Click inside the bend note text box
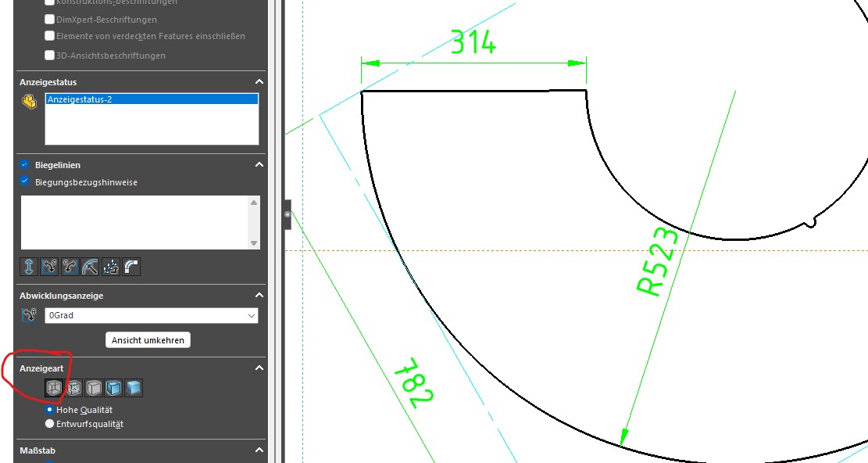This screenshot has width=868, height=463. pyautogui.click(x=135, y=222)
